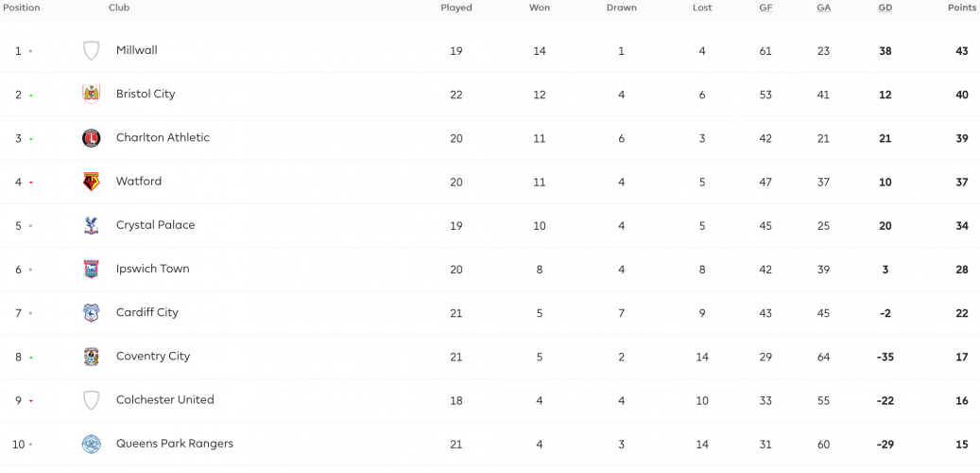Click the Cardiff City club crest
Screen dimensions: 980x473
click(92, 313)
